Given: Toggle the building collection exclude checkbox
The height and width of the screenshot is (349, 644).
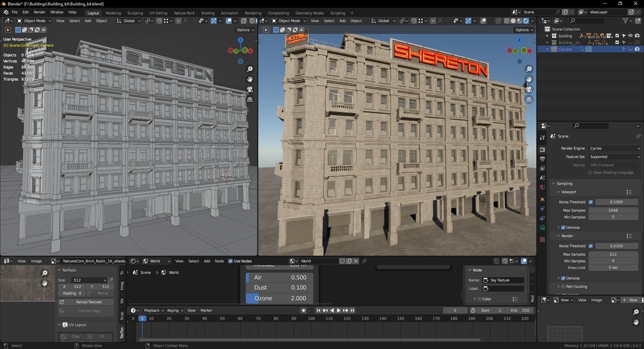Looking at the screenshot, I should pos(617,36).
